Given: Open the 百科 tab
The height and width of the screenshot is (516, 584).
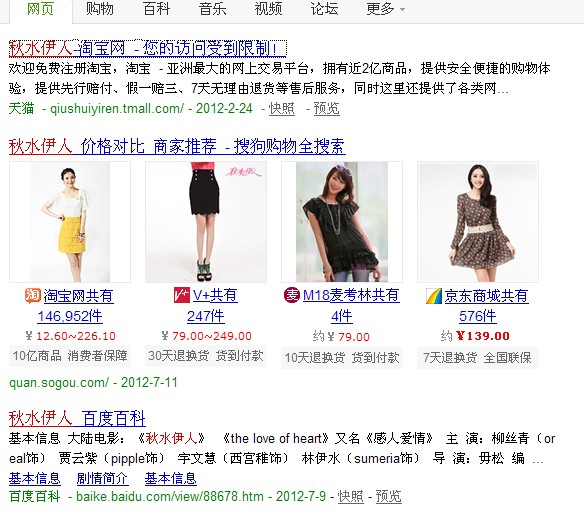Looking at the screenshot, I should 156,9.
